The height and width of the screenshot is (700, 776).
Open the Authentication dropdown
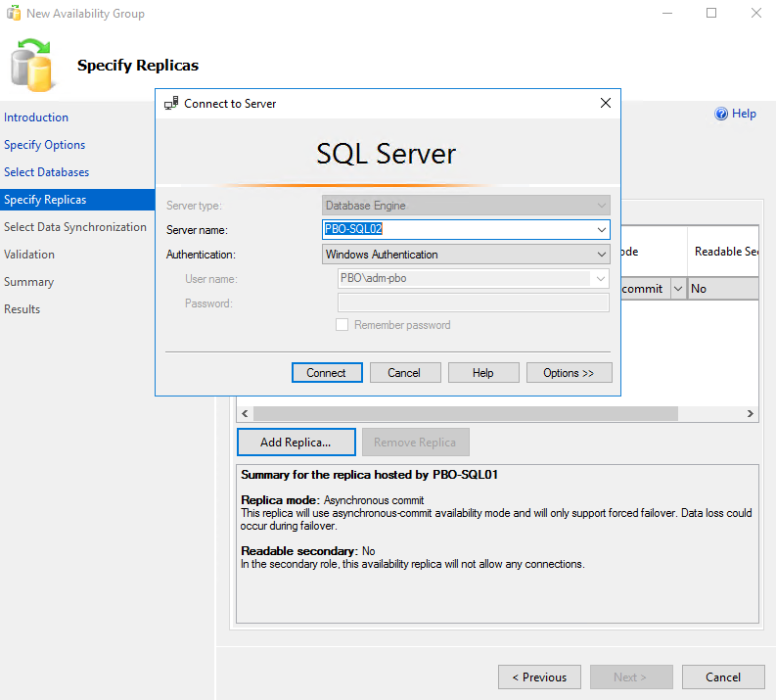466,255
